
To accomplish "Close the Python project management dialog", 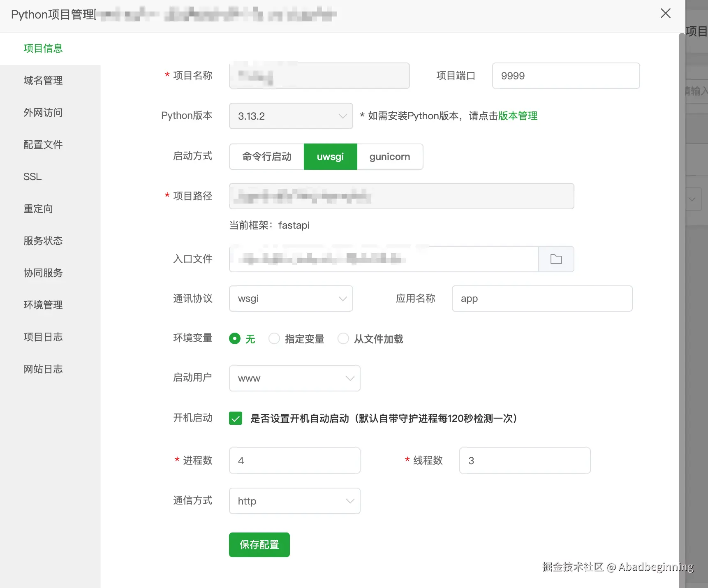I will (x=665, y=14).
